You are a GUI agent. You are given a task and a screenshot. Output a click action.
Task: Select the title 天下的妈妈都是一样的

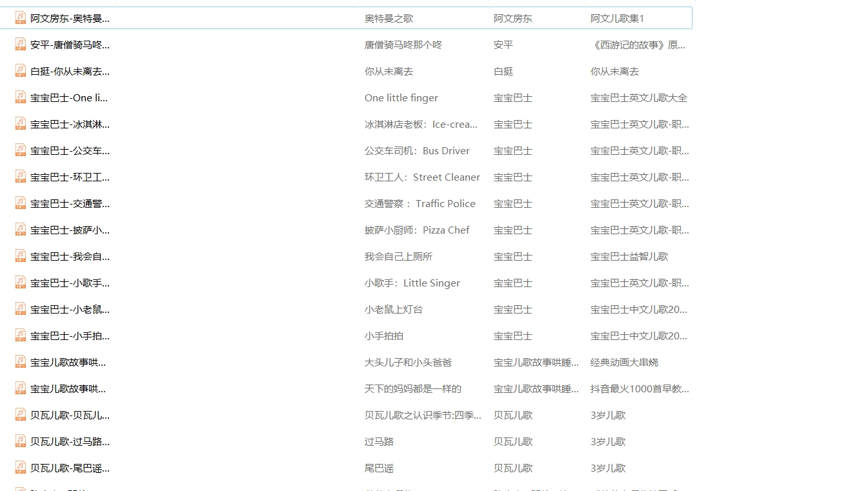tap(412, 389)
